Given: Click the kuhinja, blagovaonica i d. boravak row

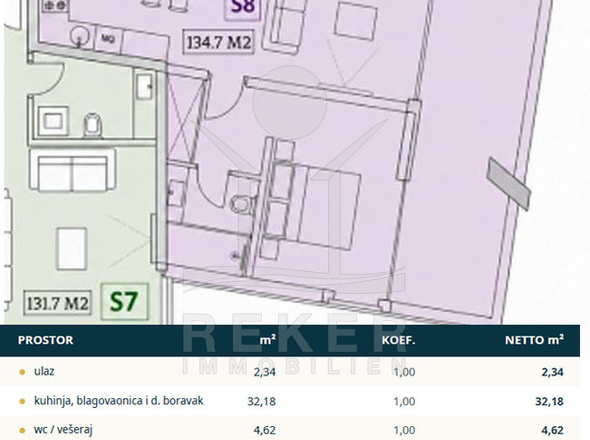Looking at the screenshot, I should pos(290,401).
